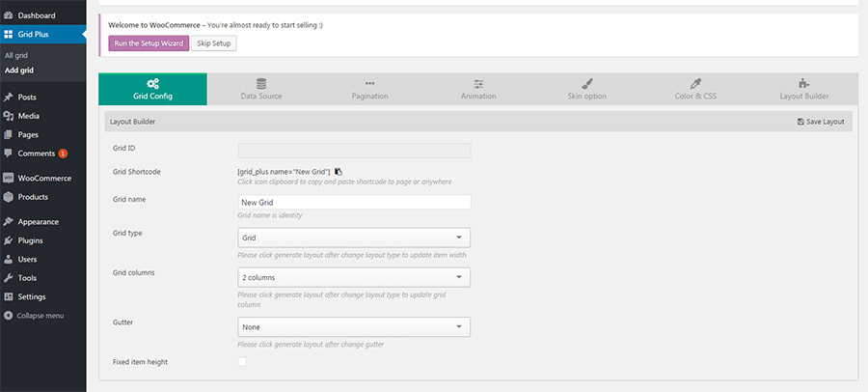Open the Grid type dropdown
This screenshot has height=392, width=868.
click(x=354, y=237)
